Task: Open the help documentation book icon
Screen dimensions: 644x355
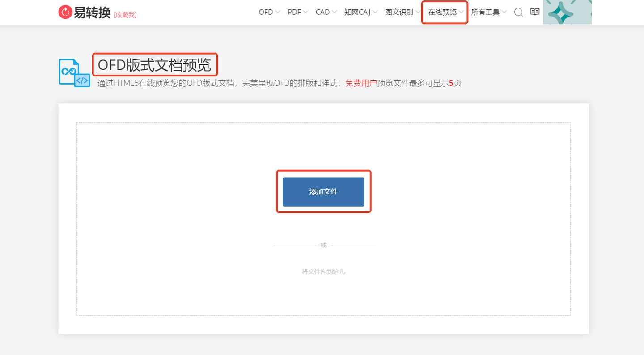Action: pyautogui.click(x=534, y=12)
